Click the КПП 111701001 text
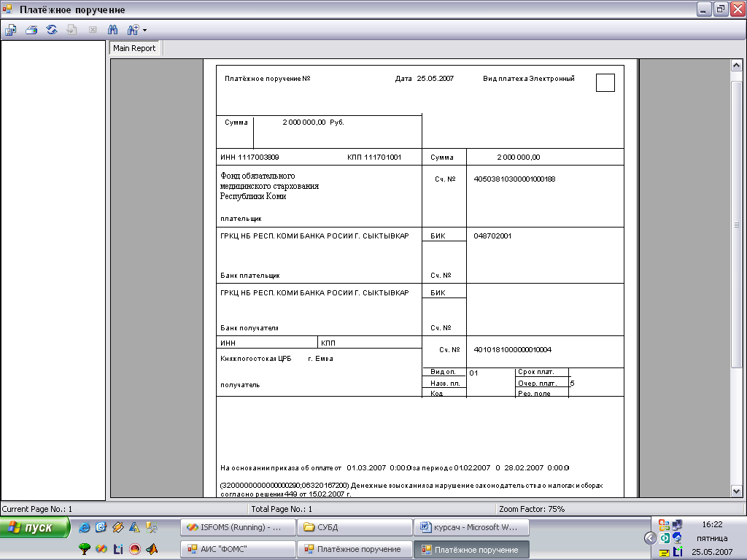747x560 pixels. (374, 157)
